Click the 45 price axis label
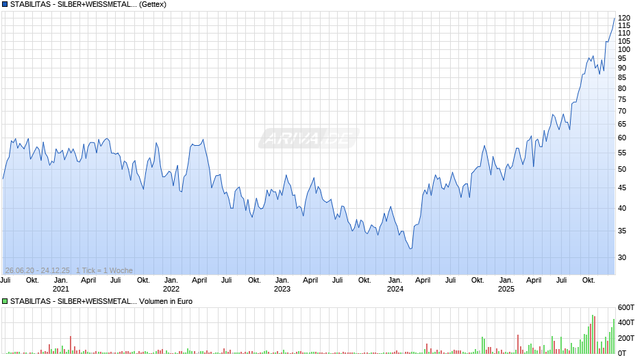The height and width of the screenshot is (360, 644). click(622, 188)
